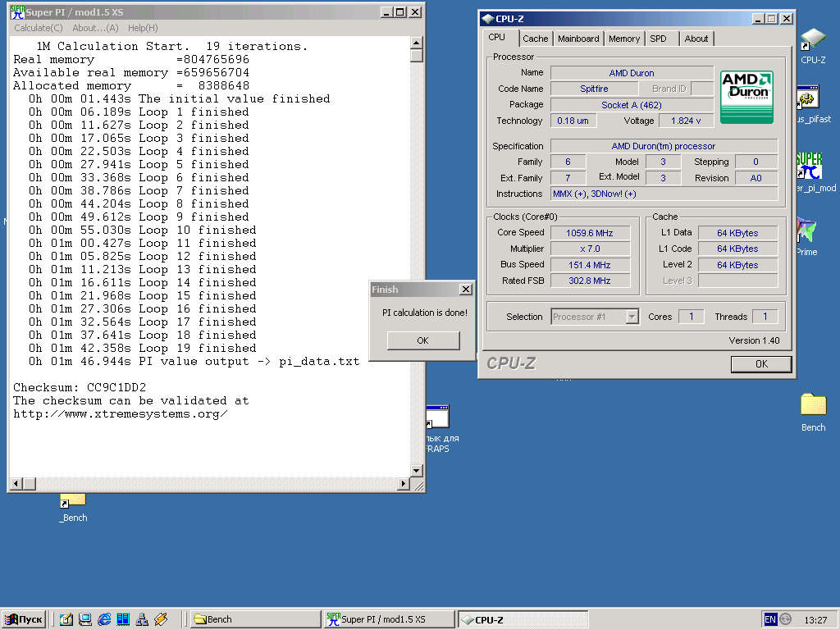Click the Checksum: CC9C1DD2 line
This screenshot has height=630, width=840.
click(x=80, y=387)
